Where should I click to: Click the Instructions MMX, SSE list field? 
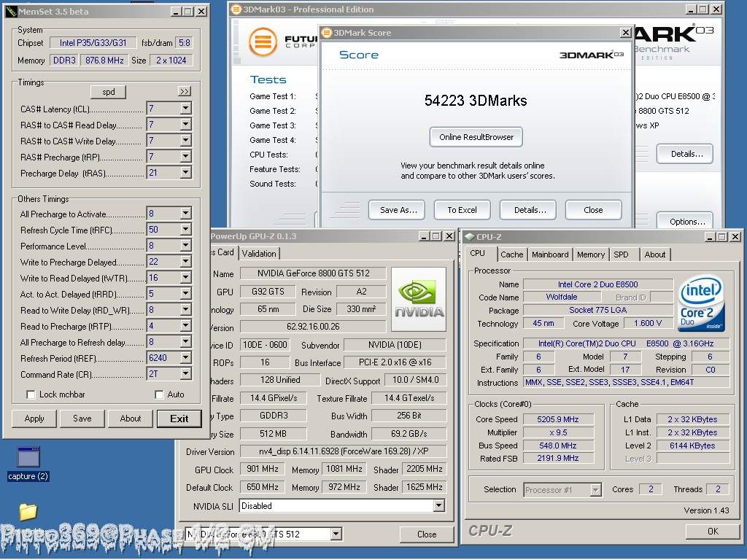click(x=626, y=382)
